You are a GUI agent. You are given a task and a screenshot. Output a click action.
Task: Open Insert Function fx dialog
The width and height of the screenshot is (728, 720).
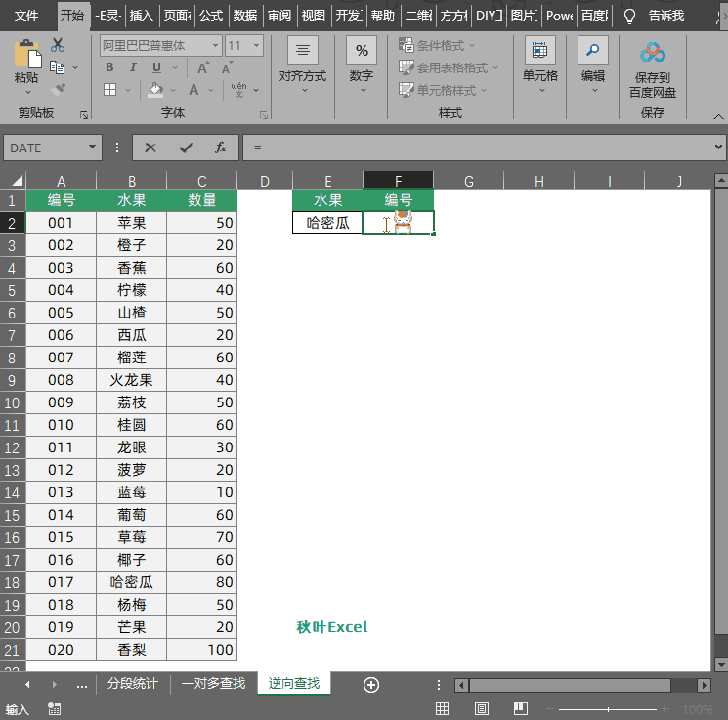221,148
